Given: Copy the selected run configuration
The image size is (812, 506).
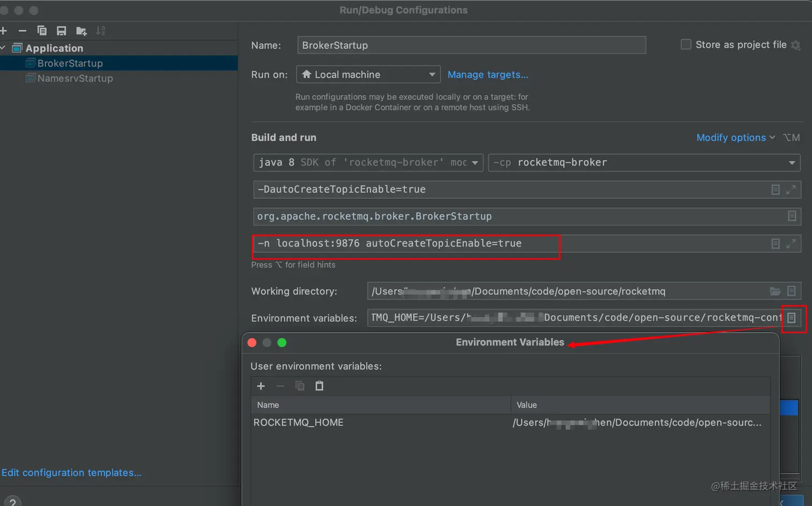Looking at the screenshot, I should [42, 31].
